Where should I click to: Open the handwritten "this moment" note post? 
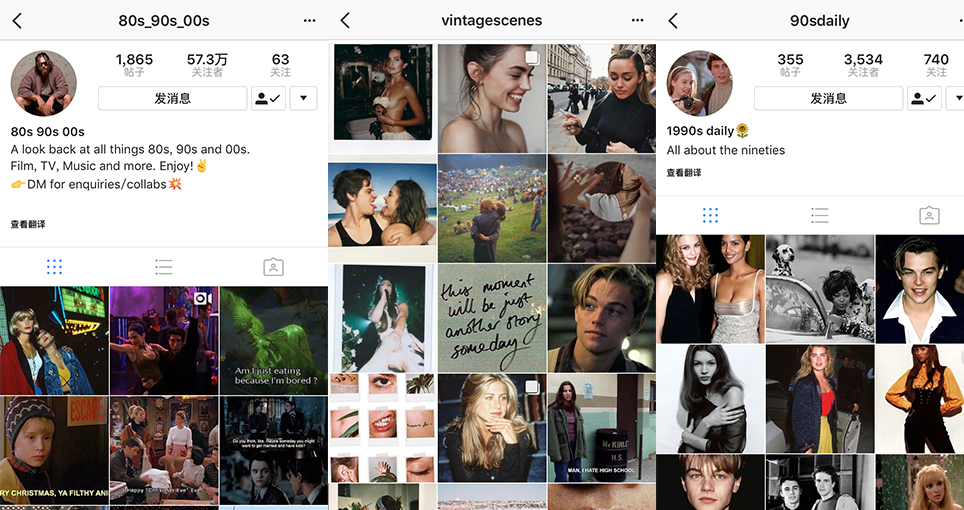click(x=491, y=316)
